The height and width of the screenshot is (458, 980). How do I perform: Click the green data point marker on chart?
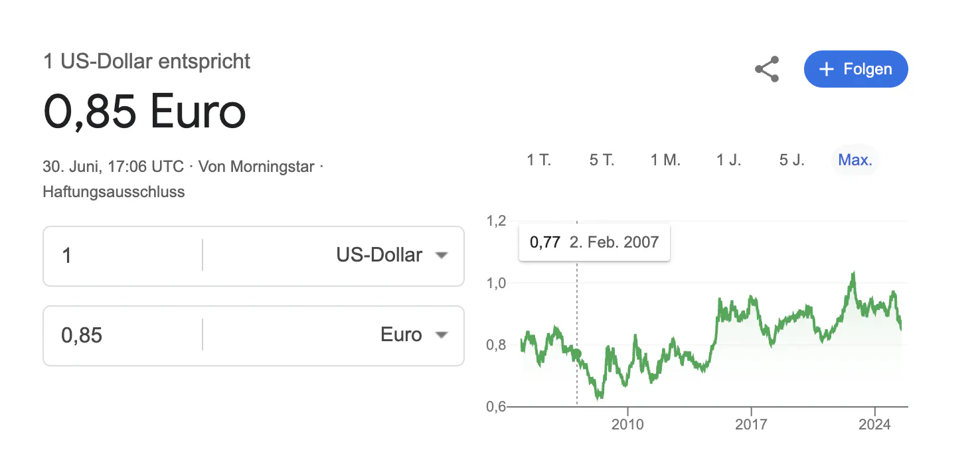577,354
